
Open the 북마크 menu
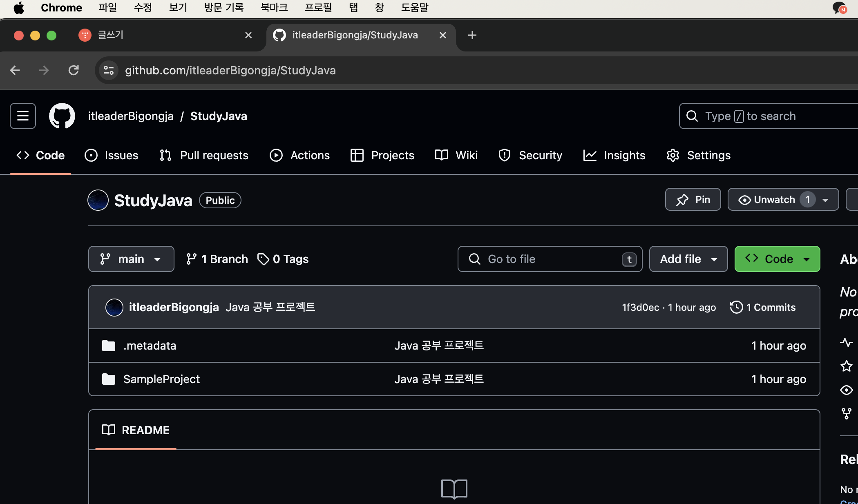274,8
